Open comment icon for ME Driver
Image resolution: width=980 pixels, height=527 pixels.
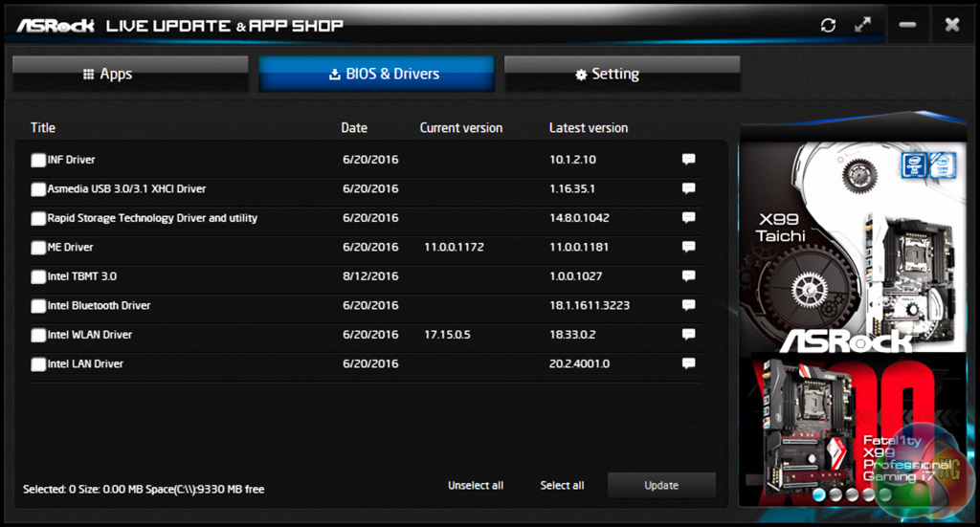click(689, 247)
